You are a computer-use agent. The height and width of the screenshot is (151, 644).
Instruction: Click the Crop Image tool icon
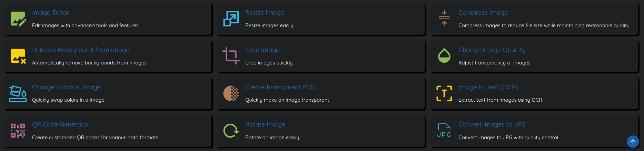(x=231, y=56)
